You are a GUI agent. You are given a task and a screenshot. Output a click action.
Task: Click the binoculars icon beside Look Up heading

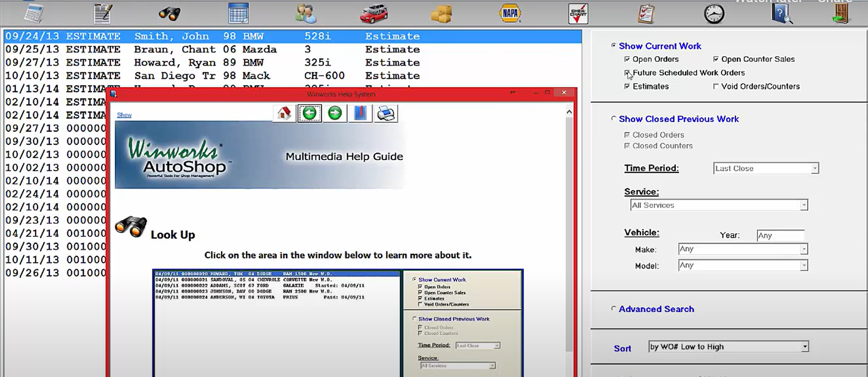[x=131, y=226]
